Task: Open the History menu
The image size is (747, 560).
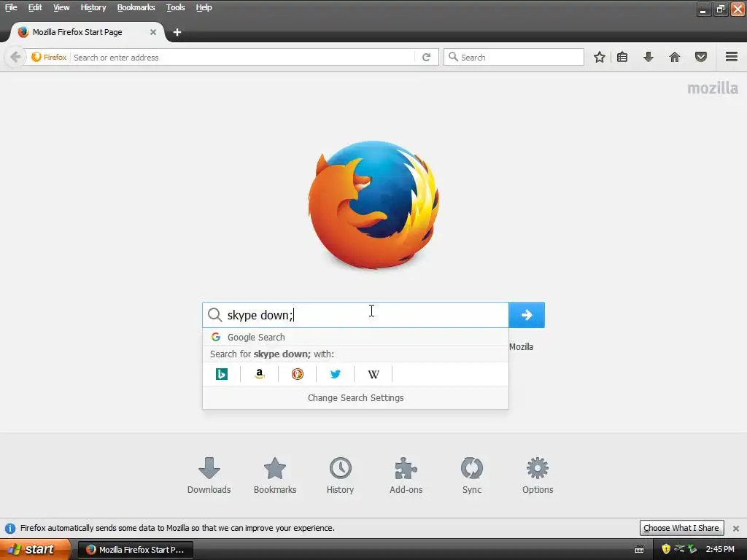Action: click(x=93, y=7)
